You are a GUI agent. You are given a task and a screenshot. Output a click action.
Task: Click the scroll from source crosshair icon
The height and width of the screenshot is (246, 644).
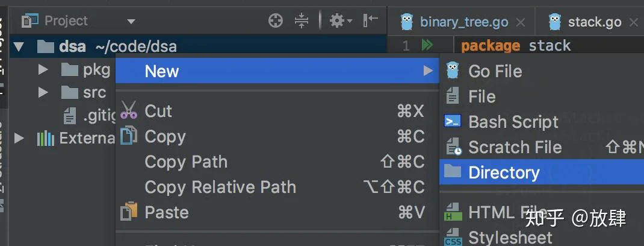276,20
